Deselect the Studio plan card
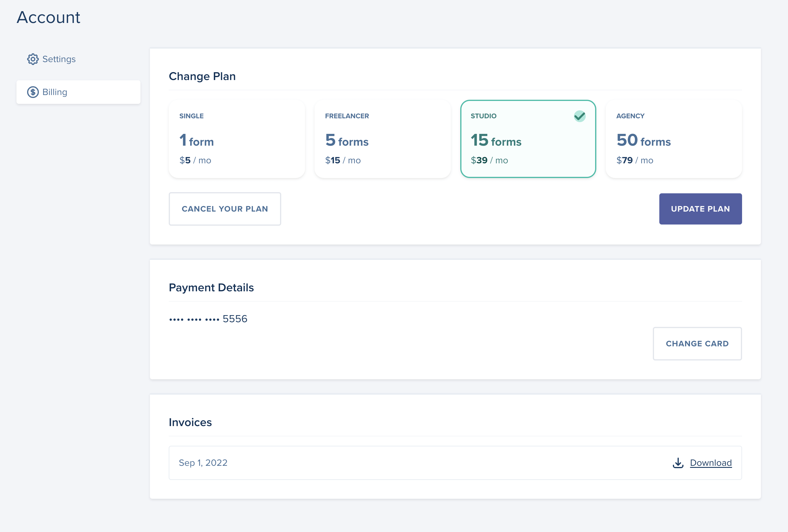This screenshot has width=788, height=532. (528, 139)
